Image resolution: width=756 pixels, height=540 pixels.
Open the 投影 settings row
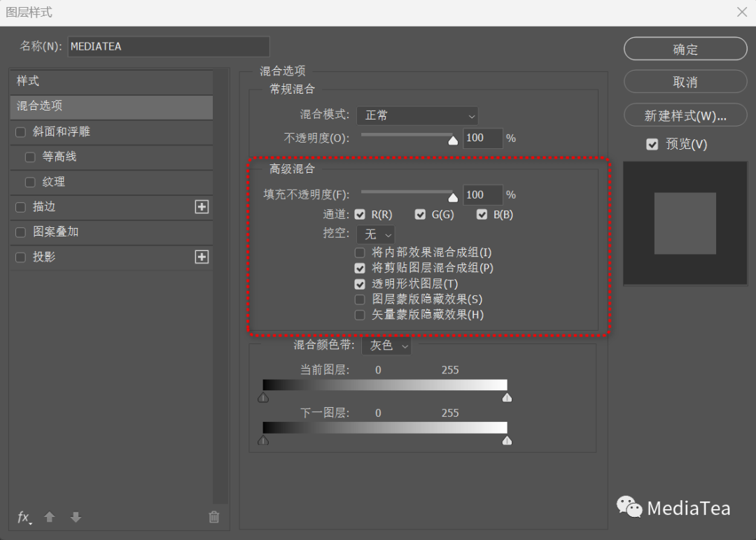(111, 257)
